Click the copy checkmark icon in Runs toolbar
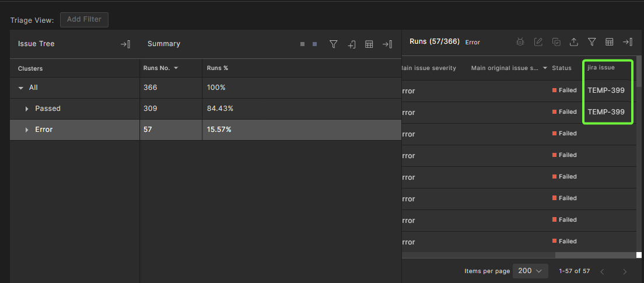Viewport: 644px width, 283px height. [x=556, y=42]
